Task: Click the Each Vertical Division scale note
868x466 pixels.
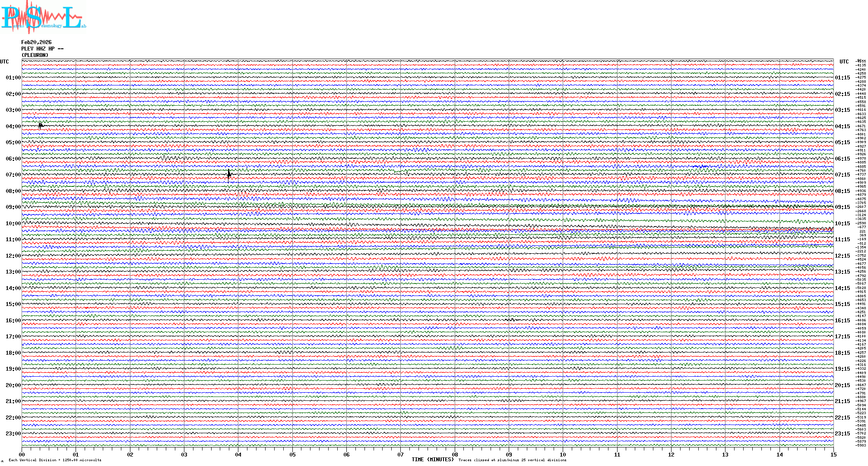Action: (55, 460)
